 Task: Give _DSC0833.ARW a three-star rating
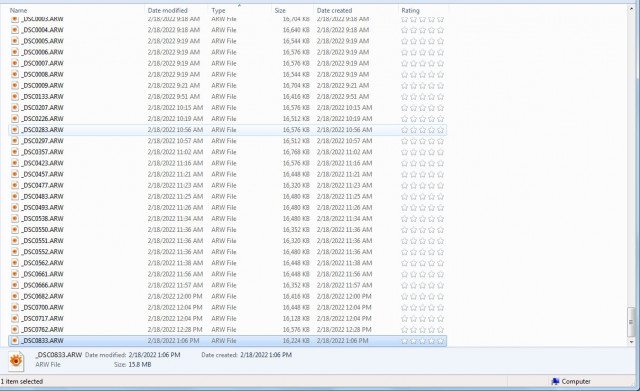(422, 341)
